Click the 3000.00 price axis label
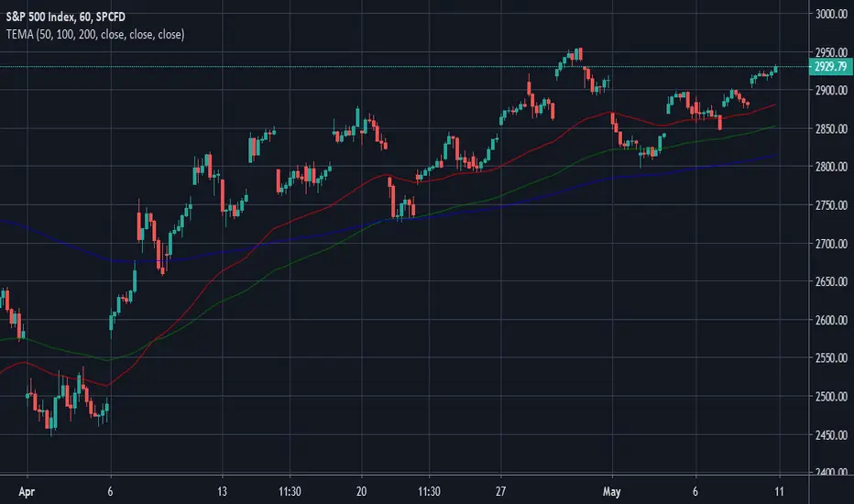Viewport: 854px width, 504px height. click(831, 14)
